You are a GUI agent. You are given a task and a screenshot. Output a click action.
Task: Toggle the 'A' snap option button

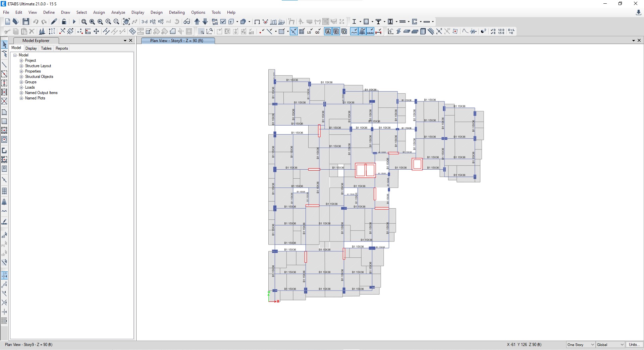tap(328, 32)
